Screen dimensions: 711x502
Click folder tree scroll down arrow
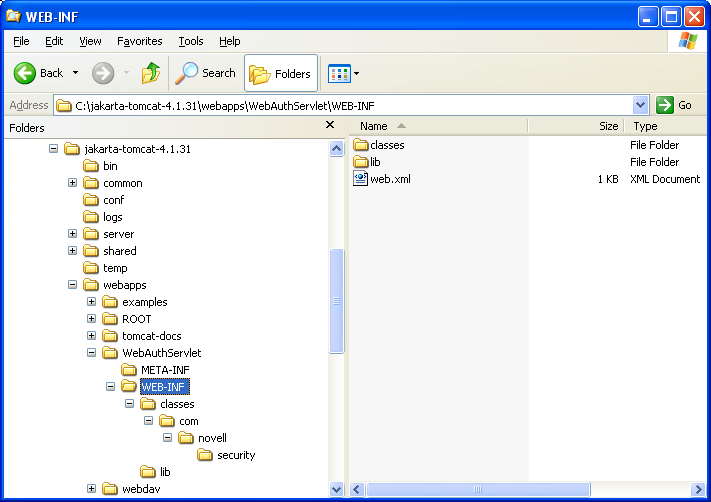(336, 489)
